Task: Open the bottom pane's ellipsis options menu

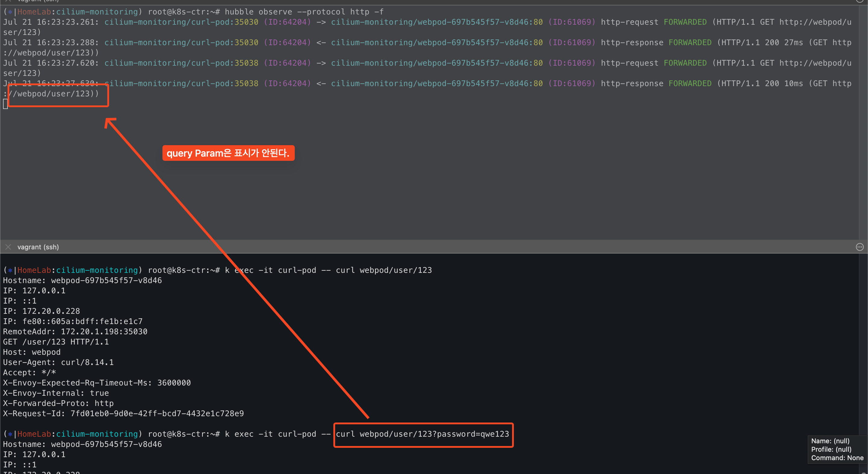Action: click(860, 247)
